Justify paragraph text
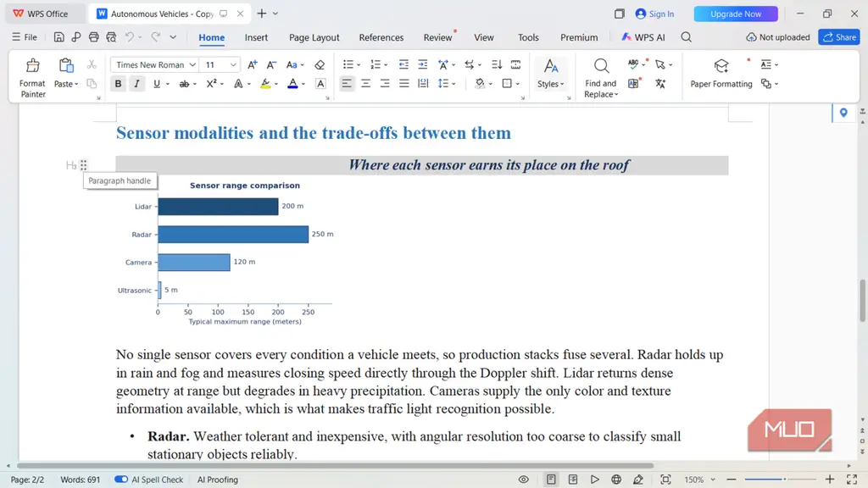Image resolution: width=868 pixels, height=488 pixels. [404, 84]
